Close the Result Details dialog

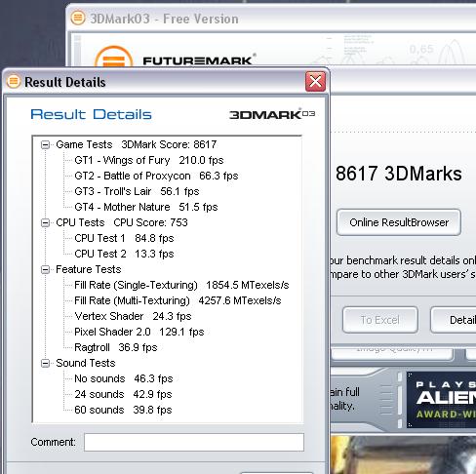(315, 81)
